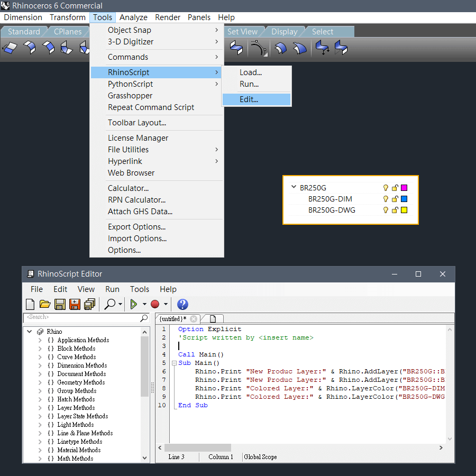The image size is (476, 476).
Task: Collapse BR250G layer chevron
Action: point(294,187)
